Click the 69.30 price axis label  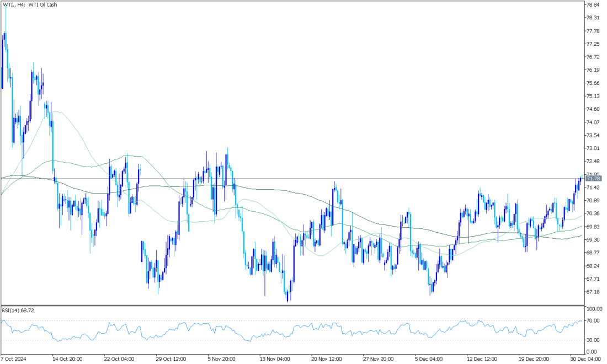pos(593,240)
